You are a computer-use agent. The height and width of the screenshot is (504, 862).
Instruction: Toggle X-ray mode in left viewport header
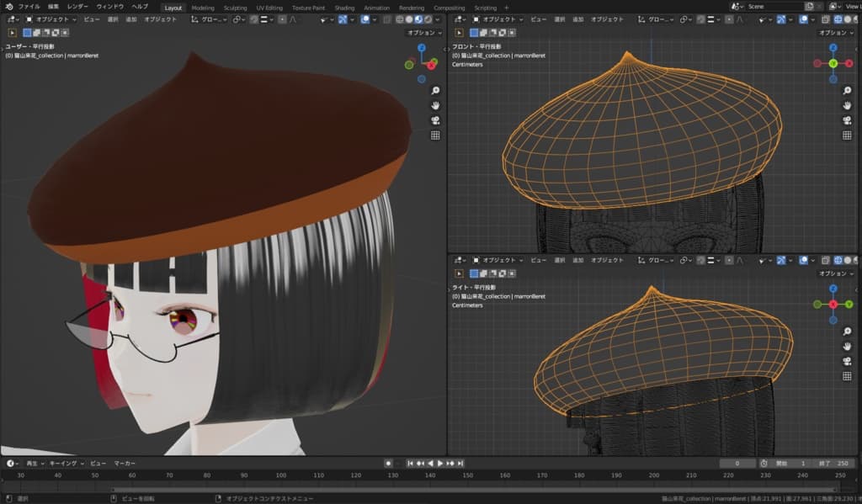click(x=387, y=19)
